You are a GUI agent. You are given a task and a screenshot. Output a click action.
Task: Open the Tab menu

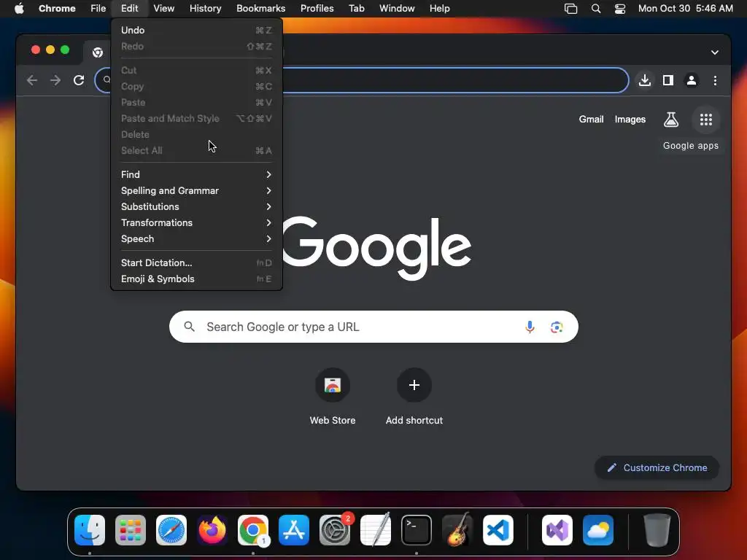(356, 9)
